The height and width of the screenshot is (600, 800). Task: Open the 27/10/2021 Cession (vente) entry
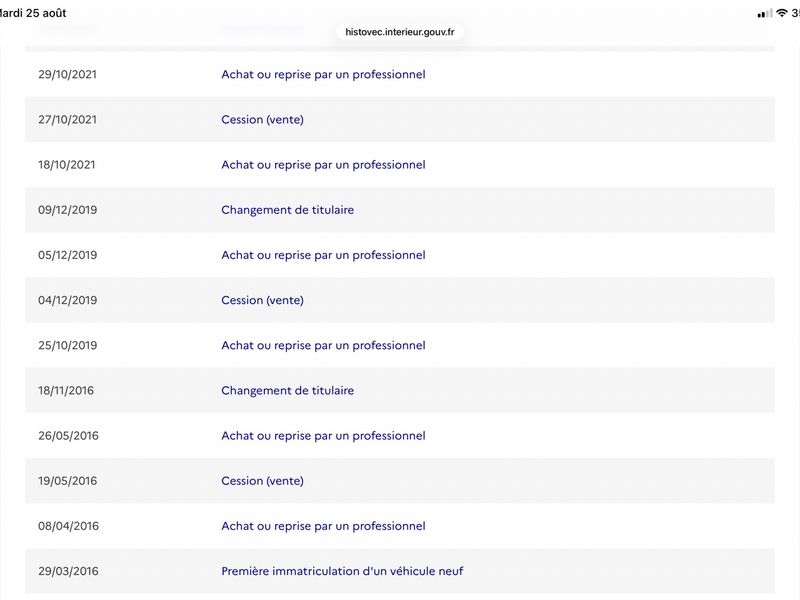click(x=262, y=119)
